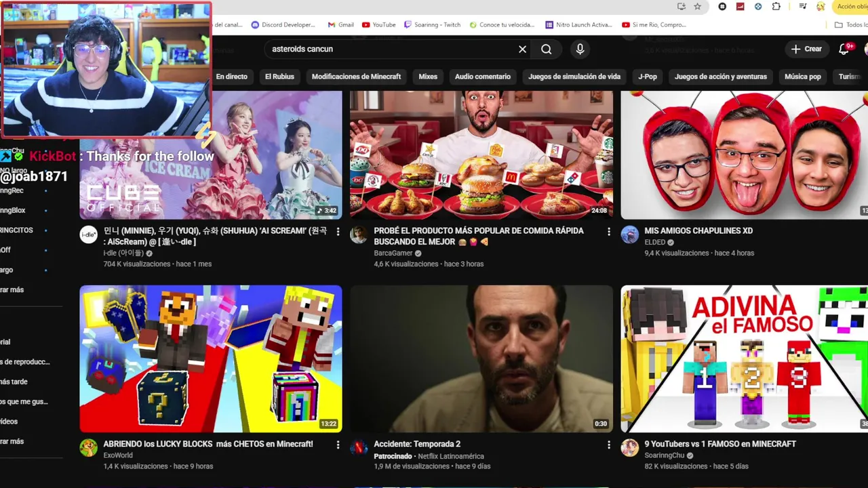Open the 'Todos los' bookmarks folder
The image size is (868, 488).
click(851, 24)
